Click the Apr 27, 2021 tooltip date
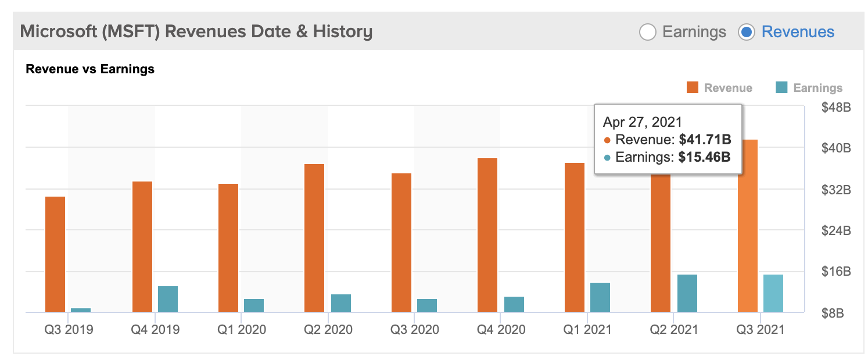Image resolution: width=868 pixels, height=363 pixels. [x=642, y=122]
